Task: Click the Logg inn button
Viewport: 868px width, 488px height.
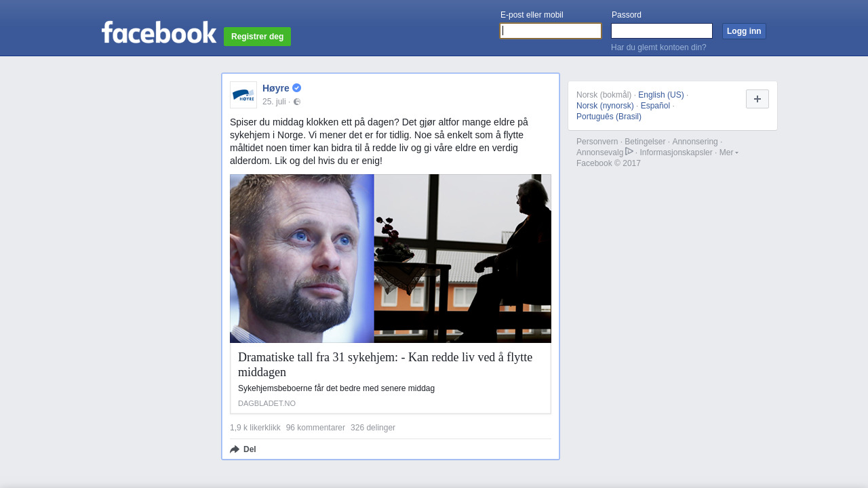Action: tap(744, 31)
